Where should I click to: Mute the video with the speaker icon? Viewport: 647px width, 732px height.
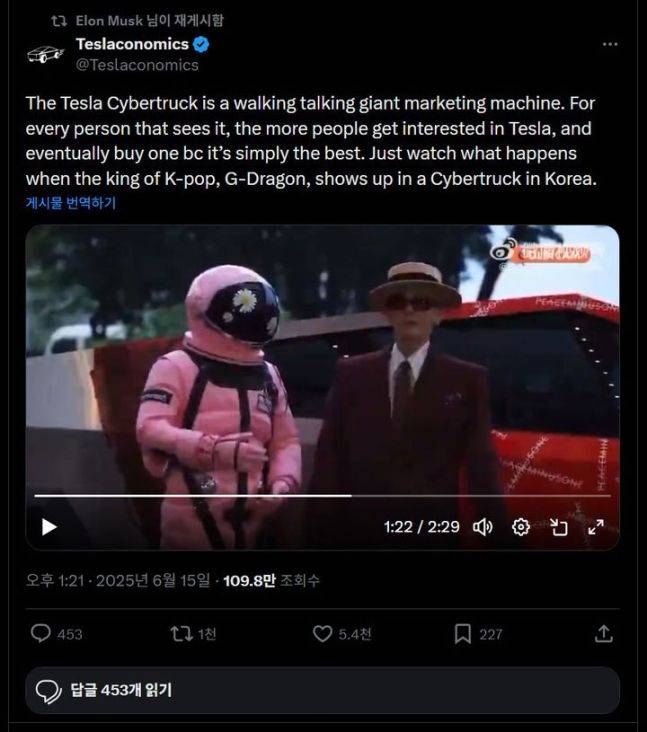tap(483, 527)
